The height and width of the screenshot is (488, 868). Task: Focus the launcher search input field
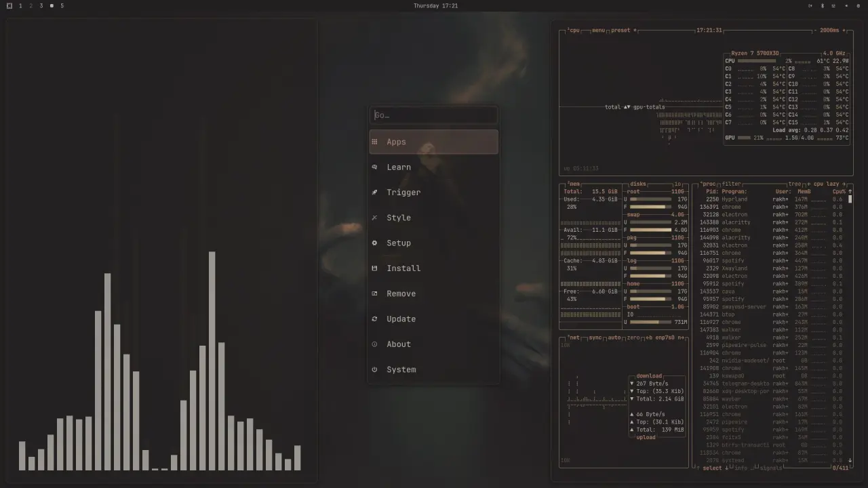pos(433,115)
